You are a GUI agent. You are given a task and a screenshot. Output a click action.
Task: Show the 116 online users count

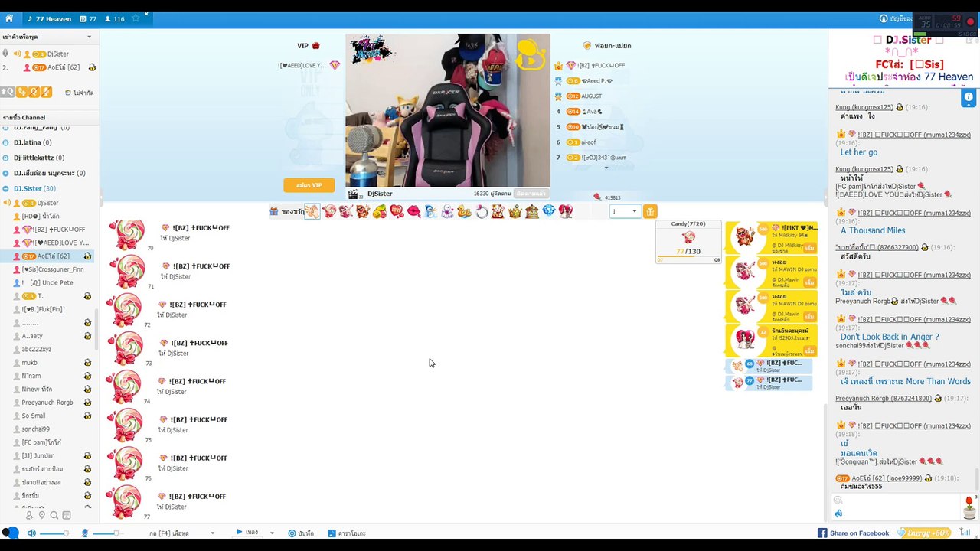tap(114, 19)
